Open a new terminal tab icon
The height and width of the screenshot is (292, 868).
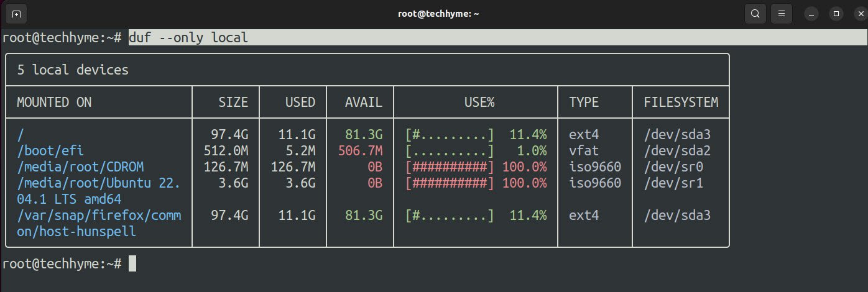16,13
